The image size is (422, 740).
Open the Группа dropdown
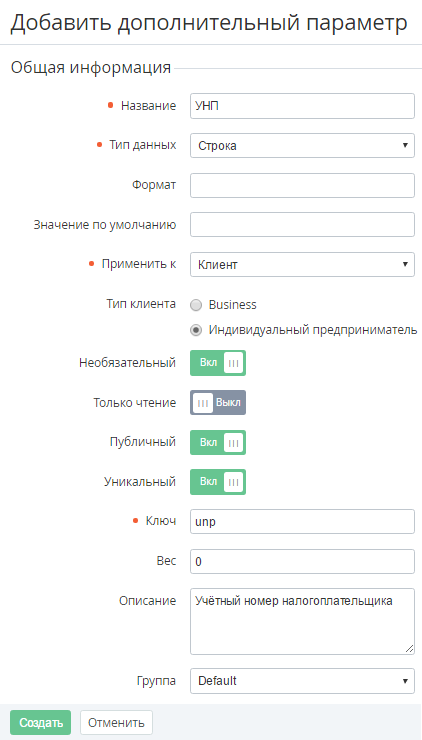tap(303, 681)
